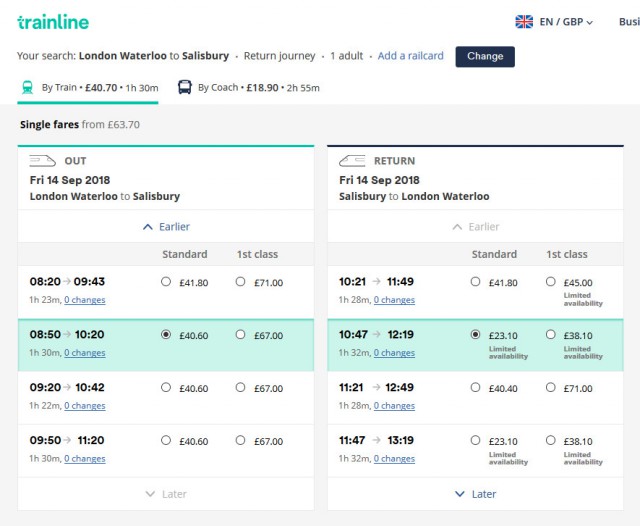The width and height of the screenshot is (640, 526).
Task: Select 1st class £71.00 for 08:20 outbound
Action: tap(240, 282)
